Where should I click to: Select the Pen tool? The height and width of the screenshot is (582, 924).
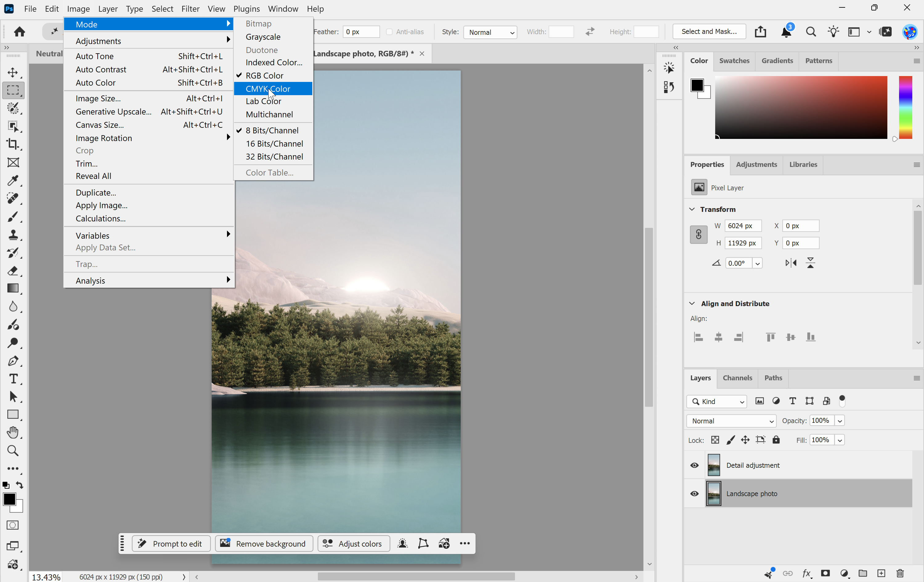[x=13, y=361]
